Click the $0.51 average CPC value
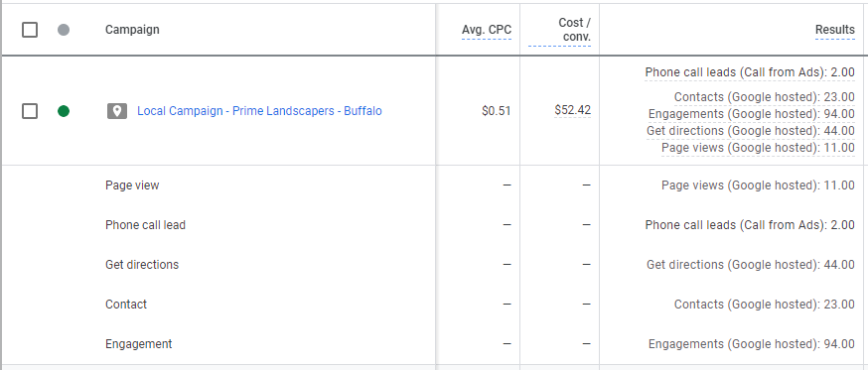The image size is (868, 370). point(497,111)
